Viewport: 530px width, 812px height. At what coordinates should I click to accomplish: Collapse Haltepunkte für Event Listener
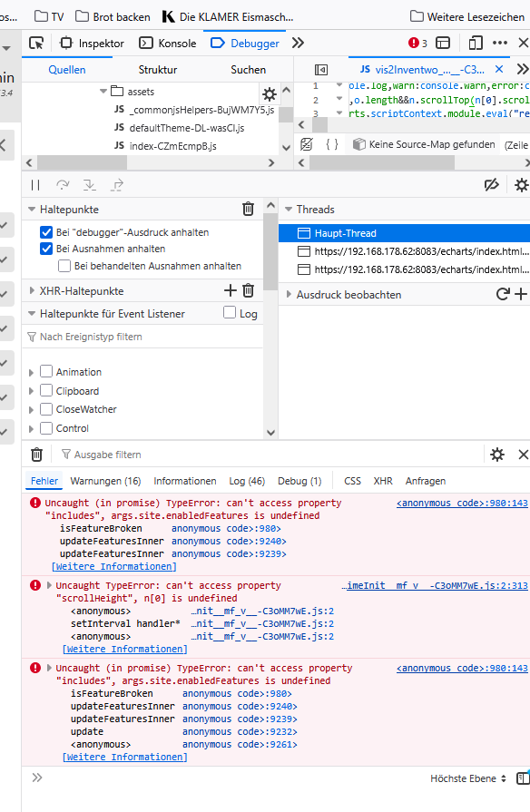(x=32, y=314)
